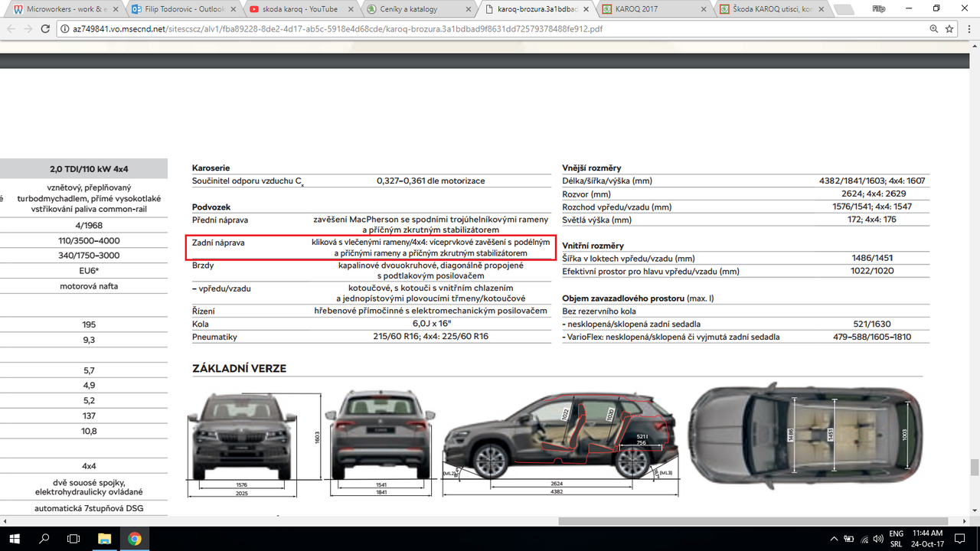Close the skoda karoq YouTube tab
Image resolution: width=980 pixels, height=551 pixels.
click(x=349, y=9)
